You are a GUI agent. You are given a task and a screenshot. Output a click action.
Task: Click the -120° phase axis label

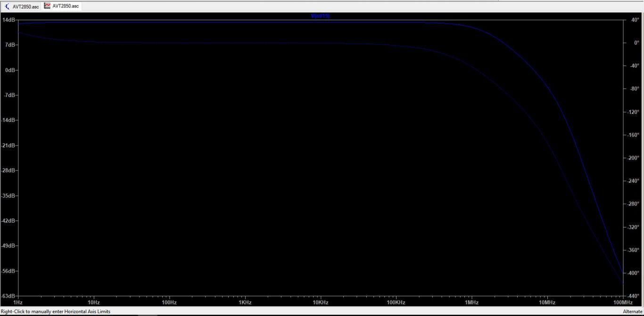634,112
